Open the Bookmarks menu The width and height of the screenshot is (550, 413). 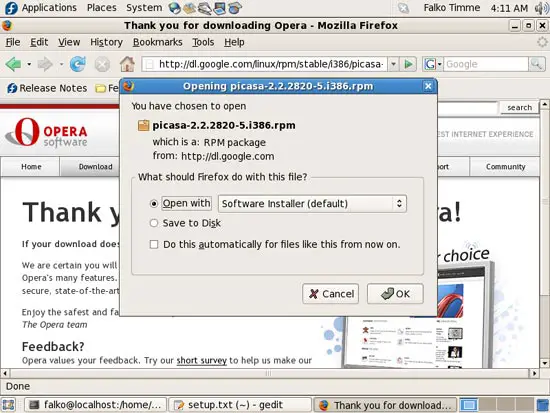(x=157, y=42)
